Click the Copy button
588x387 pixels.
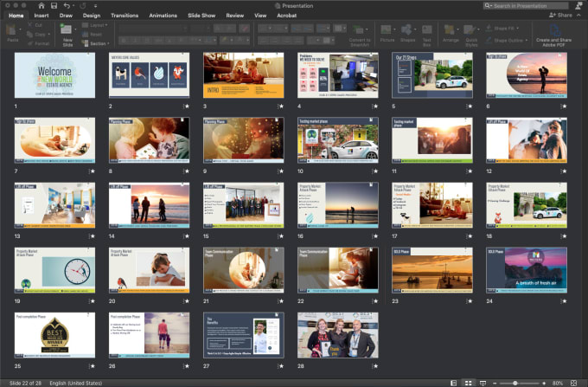36,34
